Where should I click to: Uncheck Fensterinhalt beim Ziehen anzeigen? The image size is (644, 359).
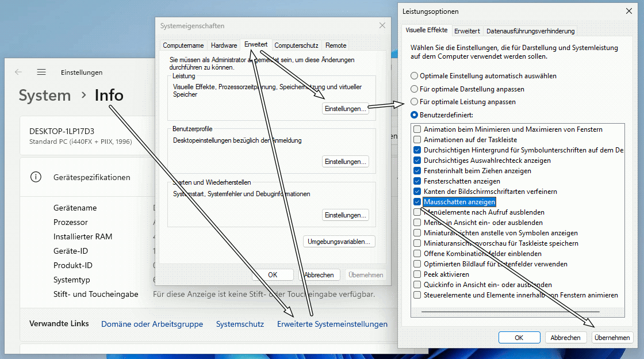click(417, 170)
